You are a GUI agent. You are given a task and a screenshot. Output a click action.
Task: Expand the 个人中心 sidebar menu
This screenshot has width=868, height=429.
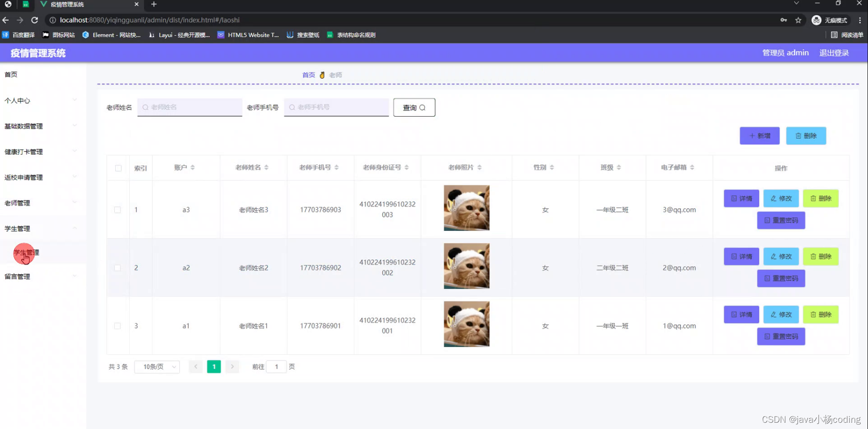pyautogui.click(x=43, y=100)
